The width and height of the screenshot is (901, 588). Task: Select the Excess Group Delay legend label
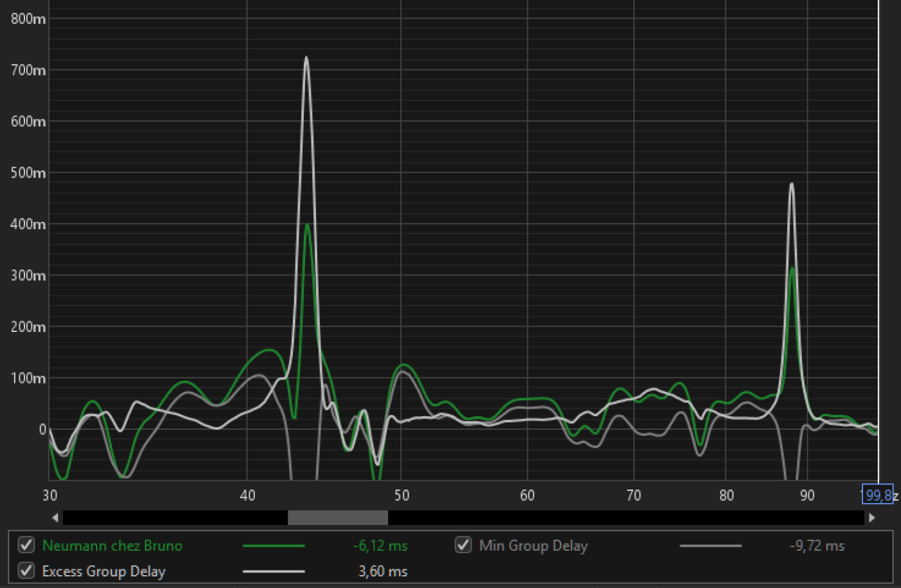point(104,571)
